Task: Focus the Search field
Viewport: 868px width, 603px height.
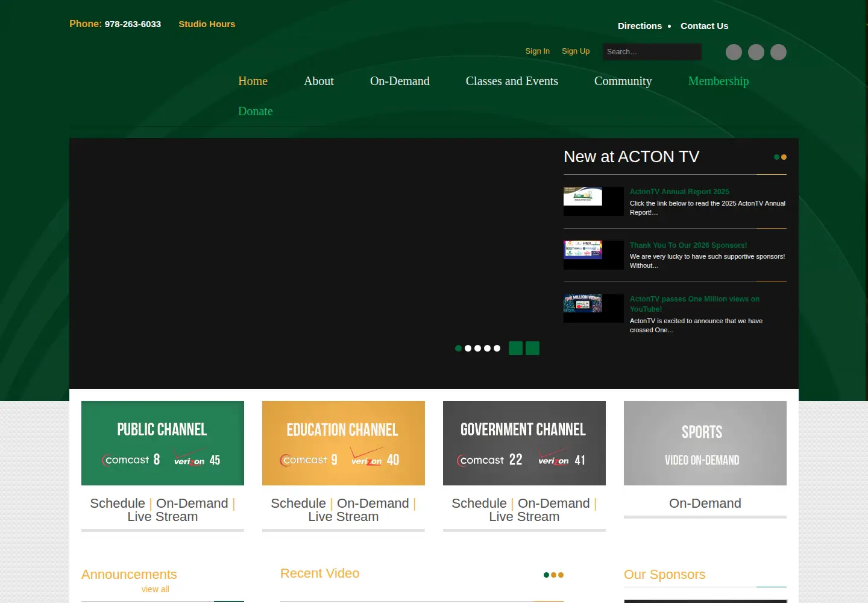Action: tap(652, 52)
